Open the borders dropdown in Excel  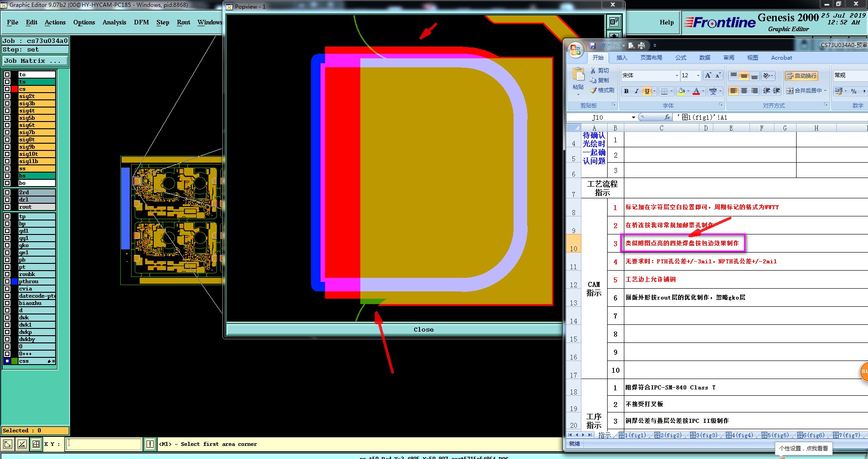671,91
